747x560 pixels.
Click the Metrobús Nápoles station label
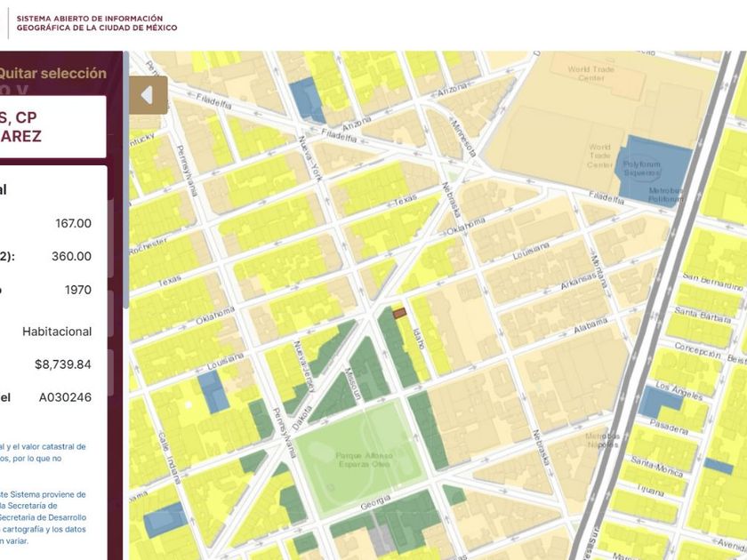602,441
